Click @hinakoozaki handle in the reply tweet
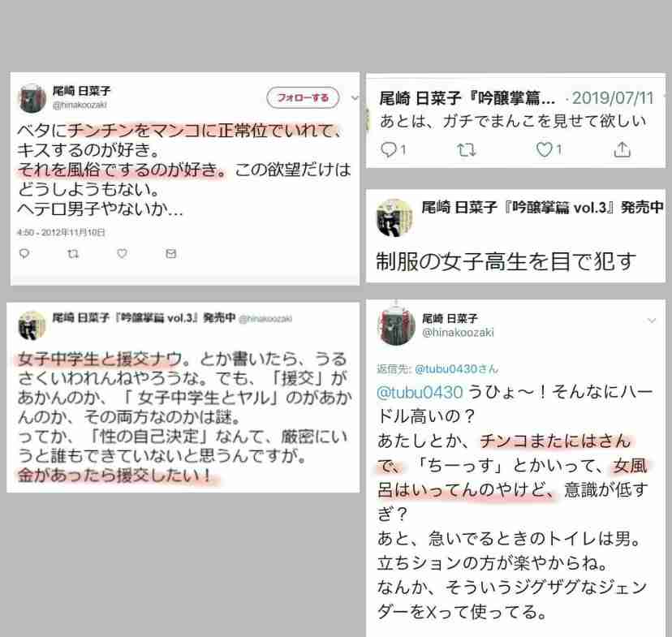The width and height of the screenshot is (672, 637). (458, 333)
